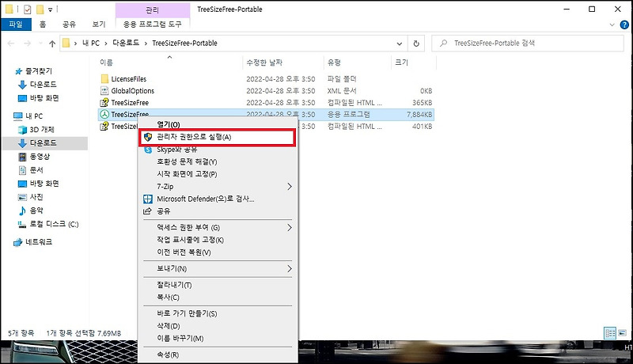This screenshot has height=364, width=633.
Task: Open 바탕 화면 under 즐겨찾기
Action: [39, 98]
